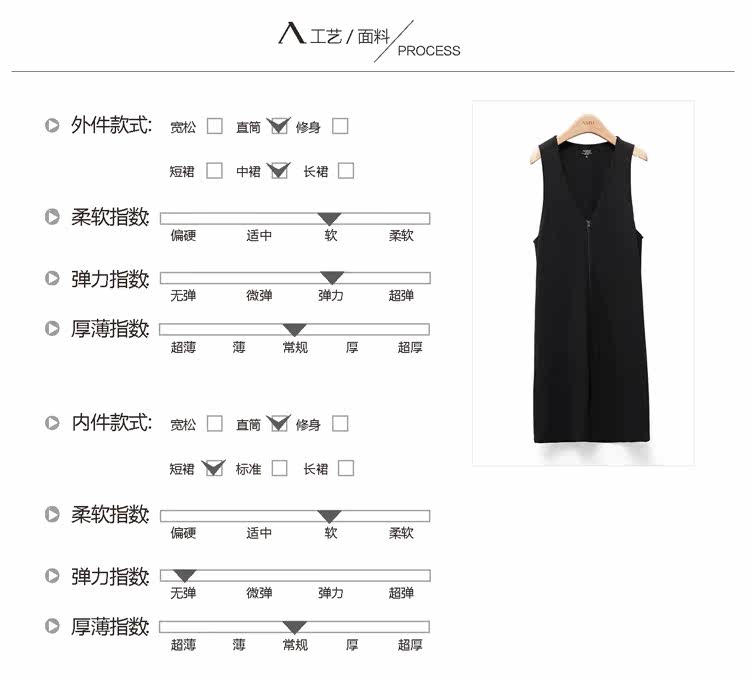The width and height of the screenshot is (750, 682).
Task: Open the black sleeveless dress product image
Action: coord(584,283)
